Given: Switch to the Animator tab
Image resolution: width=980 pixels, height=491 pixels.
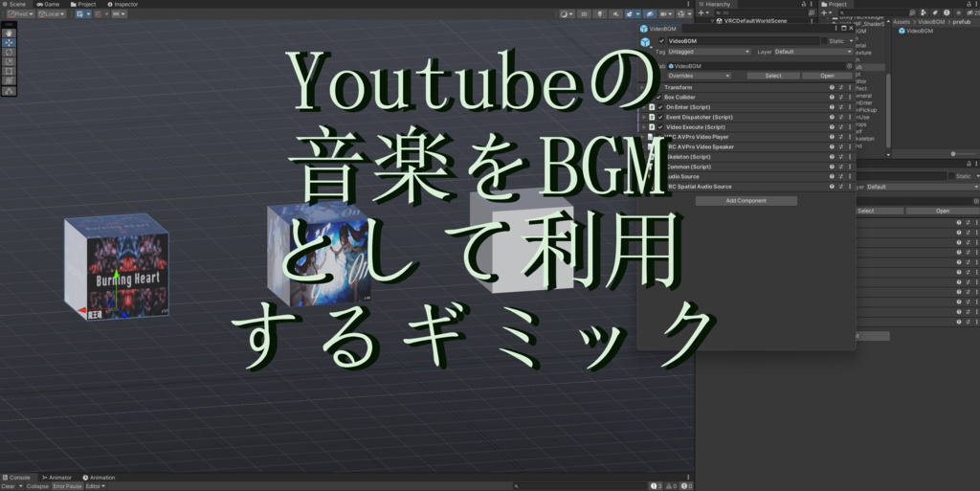Looking at the screenshot, I should pyautogui.click(x=56, y=478).
